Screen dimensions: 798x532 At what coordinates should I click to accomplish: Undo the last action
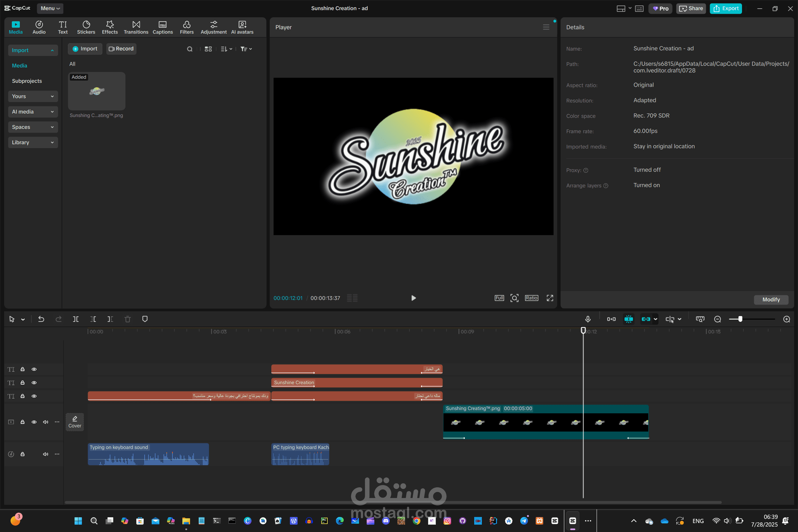click(x=41, y=319)
